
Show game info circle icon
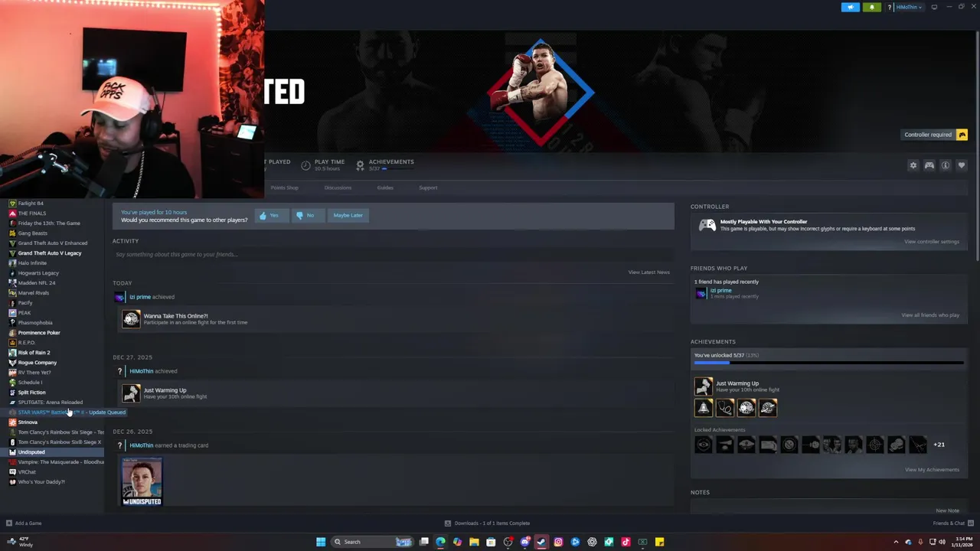[x=946, y=165]
